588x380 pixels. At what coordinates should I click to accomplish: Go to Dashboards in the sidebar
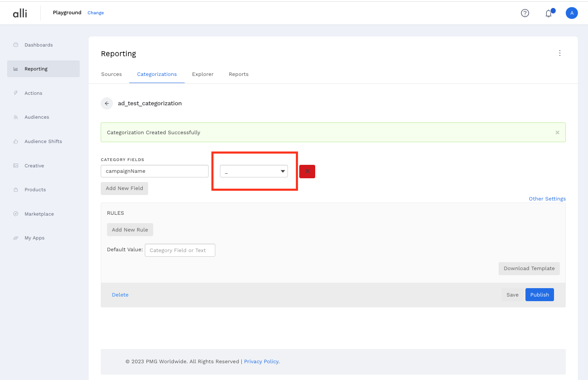coord(39,45)
